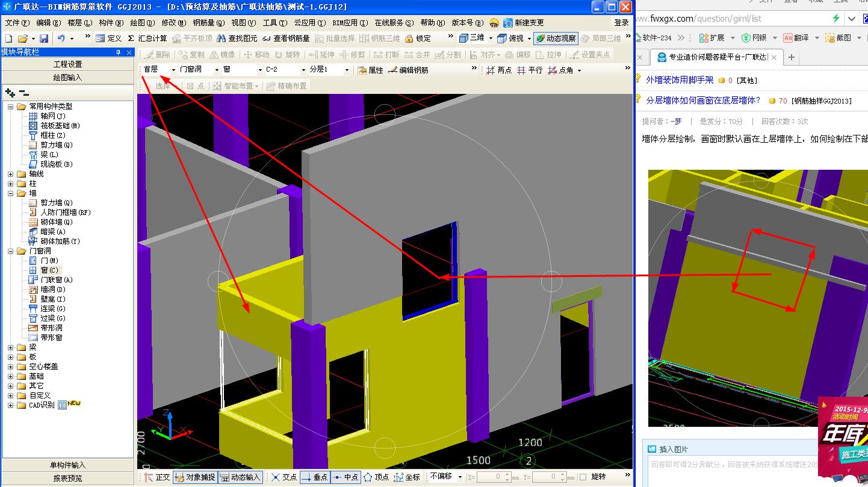The image size is (868, 487).
Task: Open 外墙装饰用脚手架 question link
Action: [680, 80]
